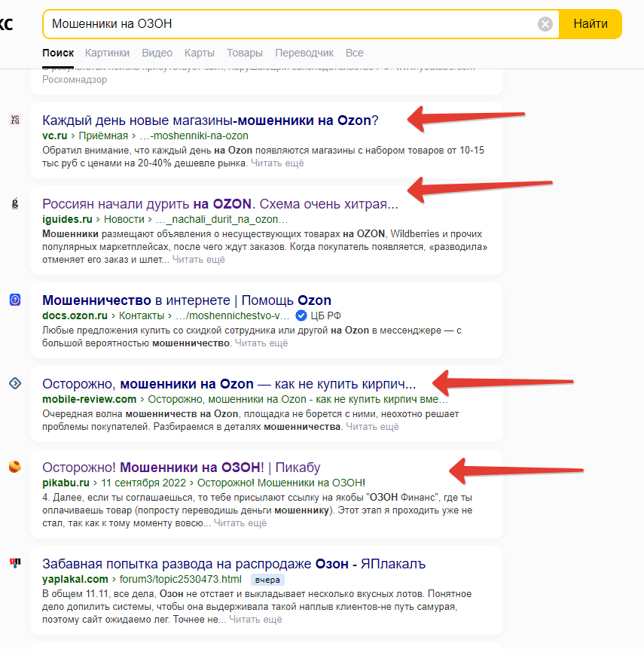
Task: Switch to the Картинки tab
Action: pos(107,53)
